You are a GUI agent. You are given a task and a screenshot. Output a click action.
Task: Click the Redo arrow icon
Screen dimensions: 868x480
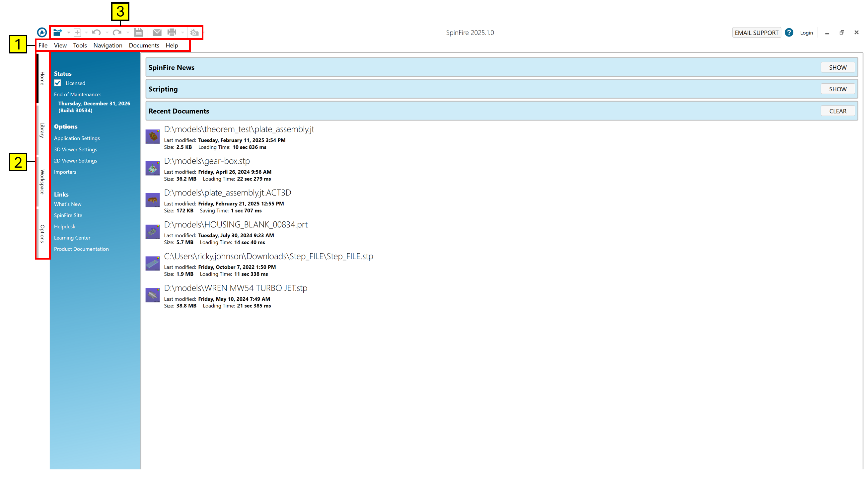(117, 32)
